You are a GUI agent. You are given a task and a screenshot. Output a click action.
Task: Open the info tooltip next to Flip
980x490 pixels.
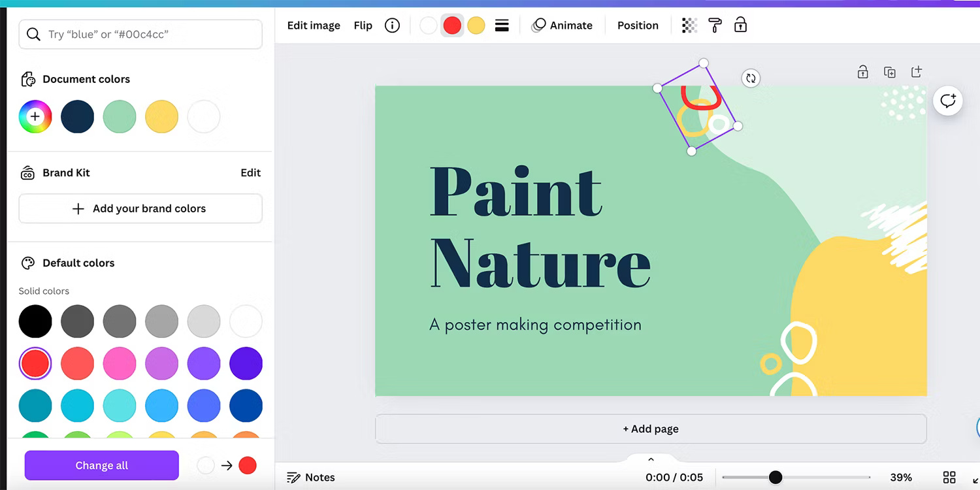(x=392, y=25)
